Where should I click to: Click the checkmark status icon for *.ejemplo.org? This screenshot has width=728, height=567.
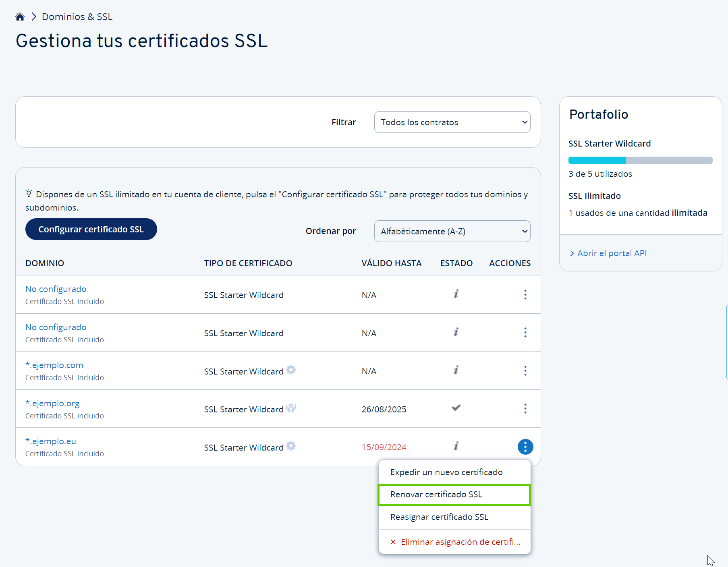point(456,408)
